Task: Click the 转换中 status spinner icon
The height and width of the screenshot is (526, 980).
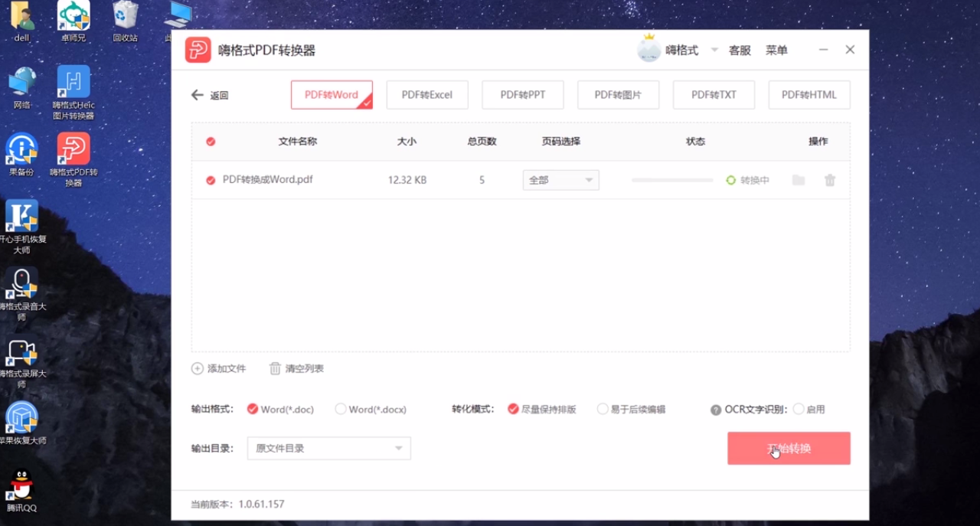Action: pos(730,180)
